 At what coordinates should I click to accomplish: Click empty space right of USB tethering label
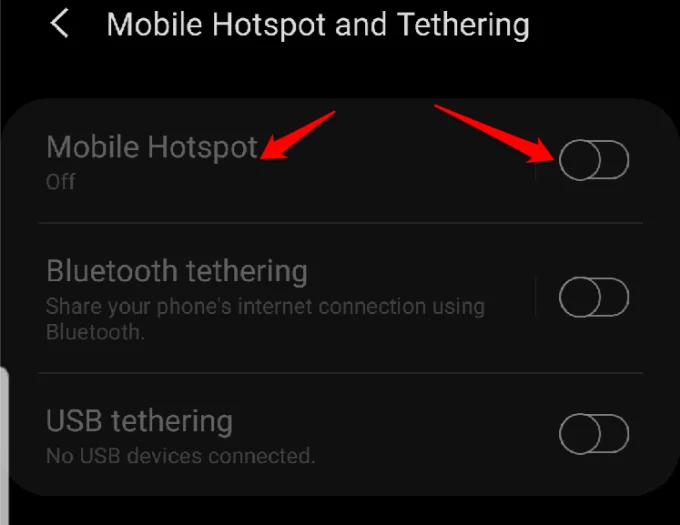click(390, 421)
